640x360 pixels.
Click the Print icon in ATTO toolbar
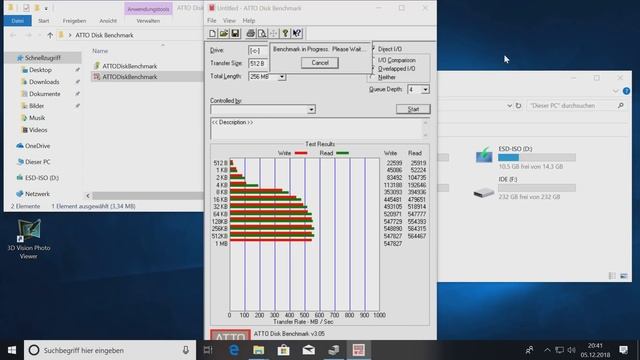point(251,33)
